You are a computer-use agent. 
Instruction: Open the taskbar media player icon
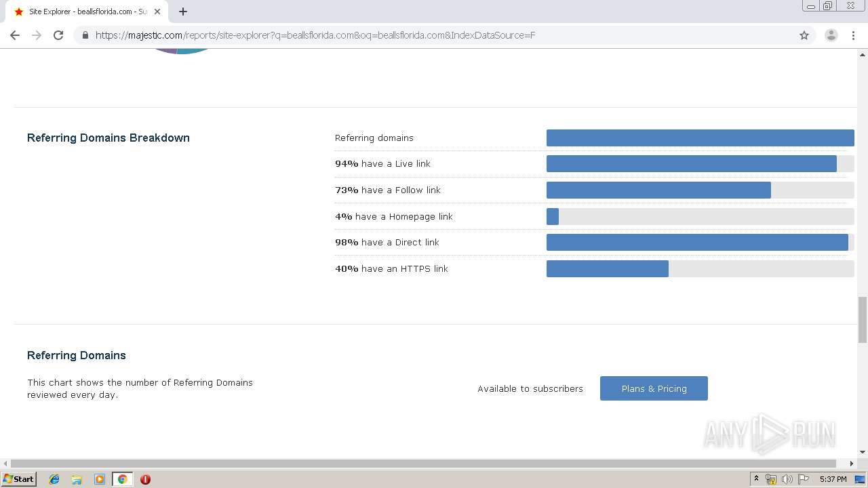coord(100,479)
